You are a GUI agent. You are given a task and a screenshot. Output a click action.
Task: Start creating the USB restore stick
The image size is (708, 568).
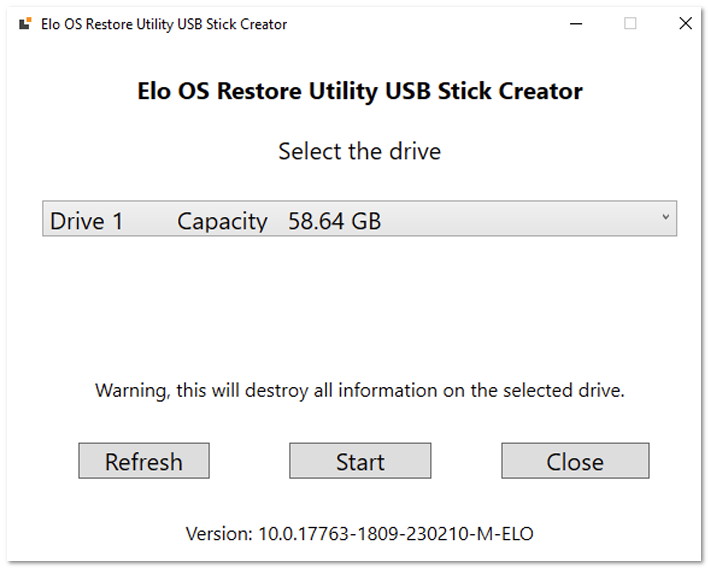360,461
